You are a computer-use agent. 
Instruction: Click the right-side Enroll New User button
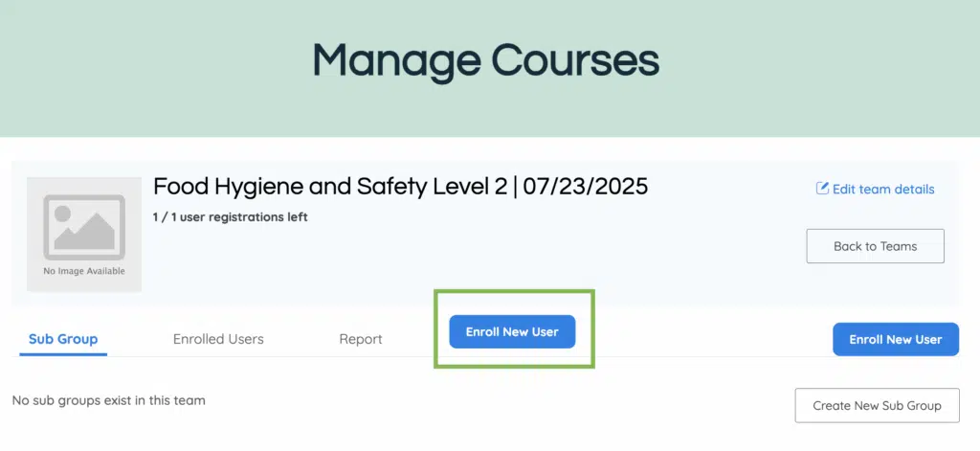[x=895, y=339]
